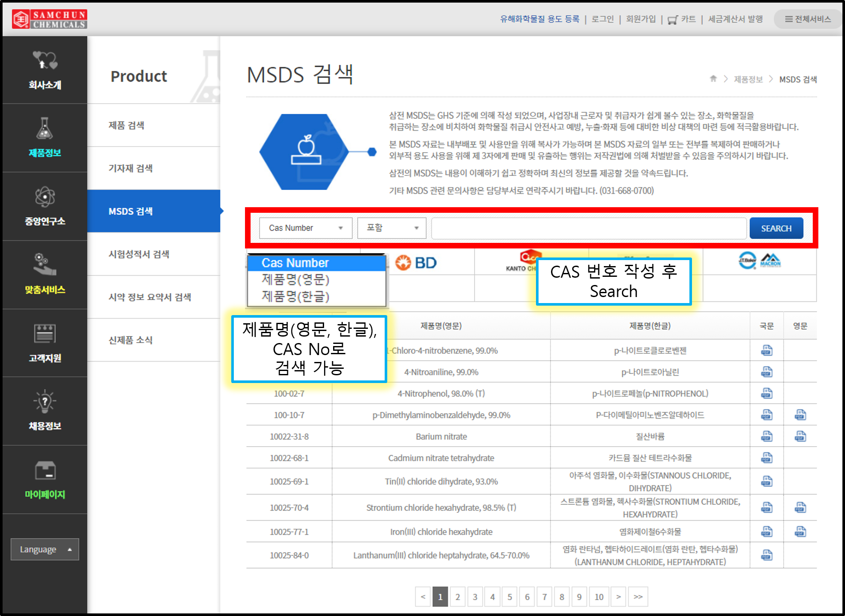Expand the Cas Number search-type dropdown
This screenshot has height=616, width=845.
click(306, 228)
